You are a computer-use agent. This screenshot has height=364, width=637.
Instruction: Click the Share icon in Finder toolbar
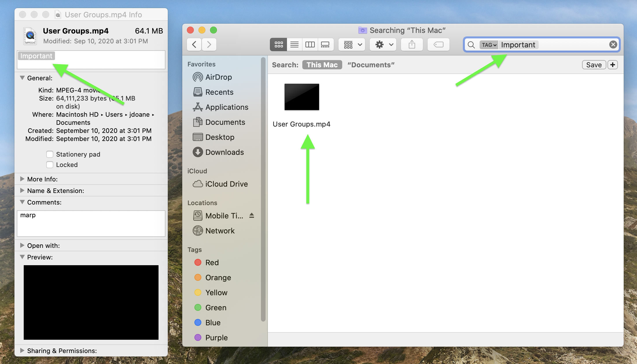point(411,44)
